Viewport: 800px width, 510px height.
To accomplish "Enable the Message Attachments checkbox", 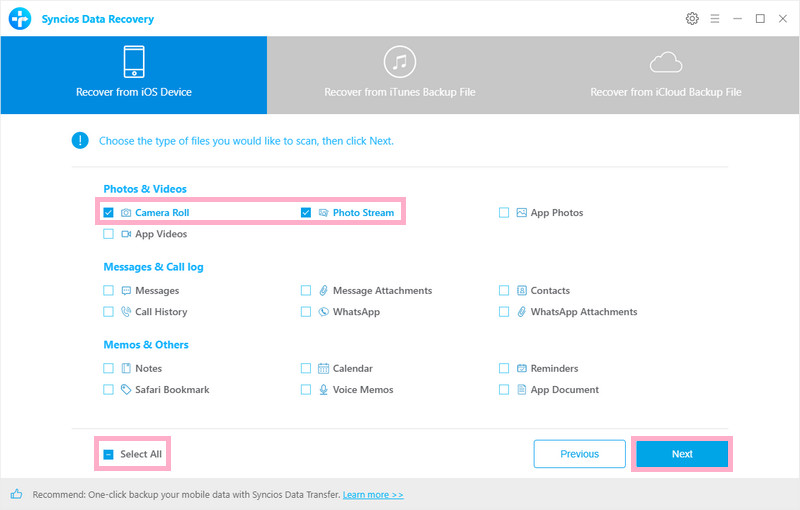I will tap(306, 291).
